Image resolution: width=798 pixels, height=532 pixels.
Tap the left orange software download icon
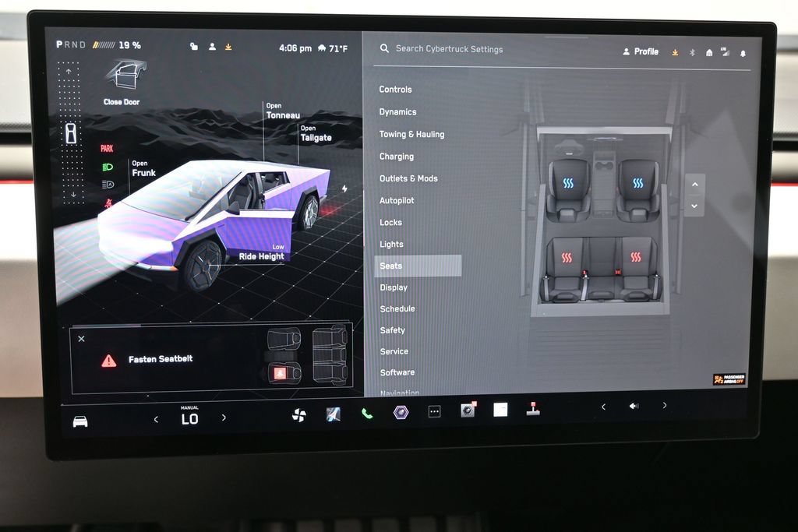(x=228, y=47)
